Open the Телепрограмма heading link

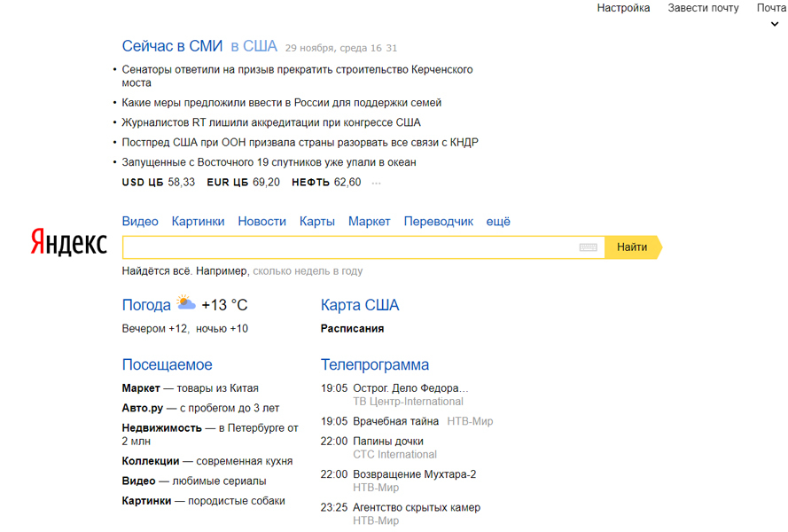(x=374, y=364)
